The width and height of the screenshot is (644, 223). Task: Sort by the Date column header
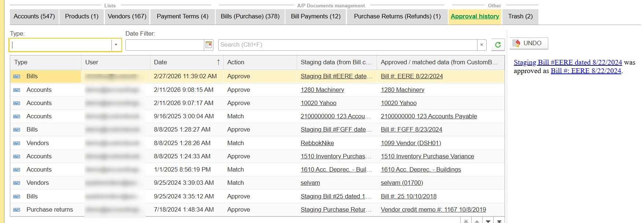click(x=186, y=62)
